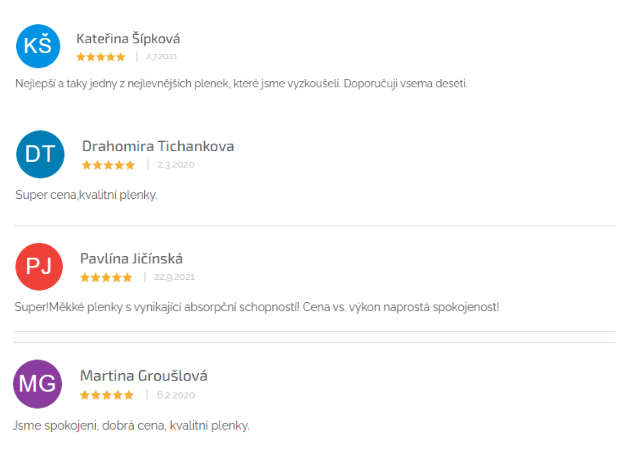Select the name Martina Groušlová
The height and width of the screenshot is (460, 624).
(144, 376)
